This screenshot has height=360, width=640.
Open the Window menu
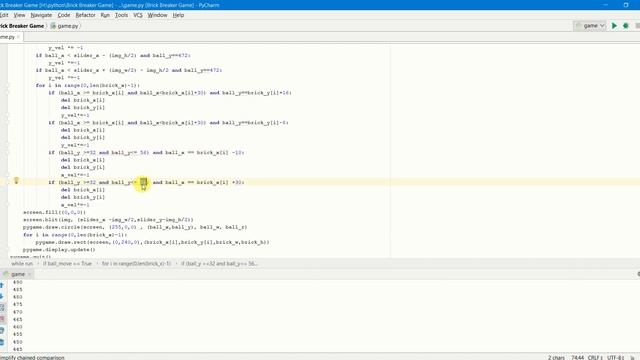157,15
